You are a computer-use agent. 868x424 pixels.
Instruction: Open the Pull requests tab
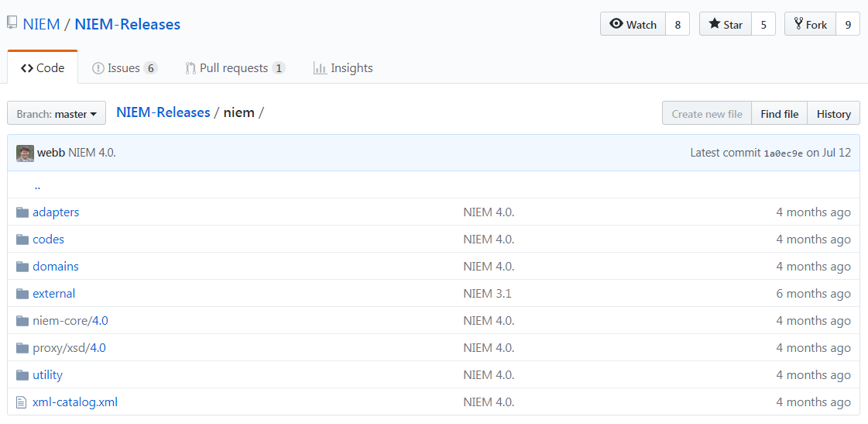click(235, 68)
